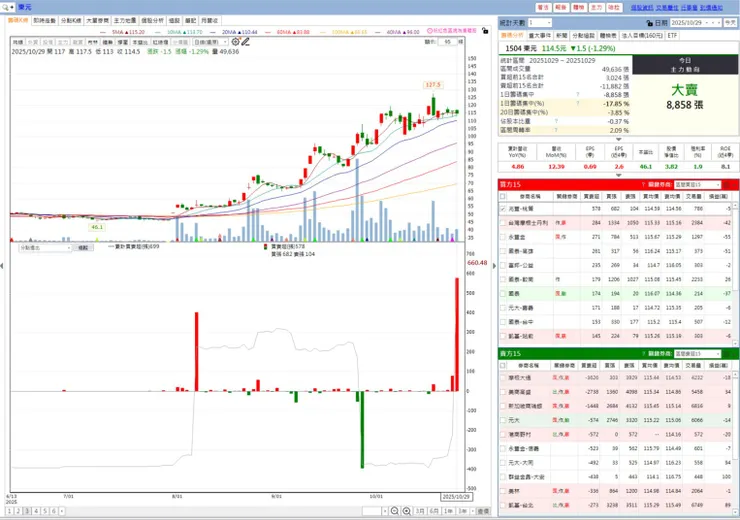This screenshot has width=740, height=520.
Task: Open the 賣方15 關鍵券商 dropdown
Action: (698, 353)
